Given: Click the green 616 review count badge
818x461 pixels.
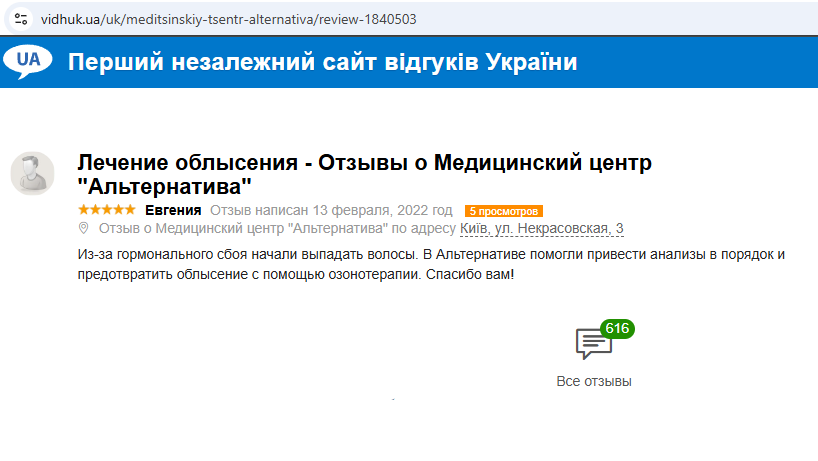Looking at the screenshot, I should pos(617,329).
